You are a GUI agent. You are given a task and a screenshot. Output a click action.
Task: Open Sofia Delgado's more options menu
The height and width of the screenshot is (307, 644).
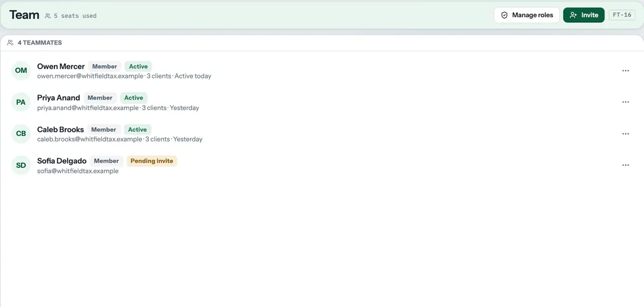(x=625, y=165)
